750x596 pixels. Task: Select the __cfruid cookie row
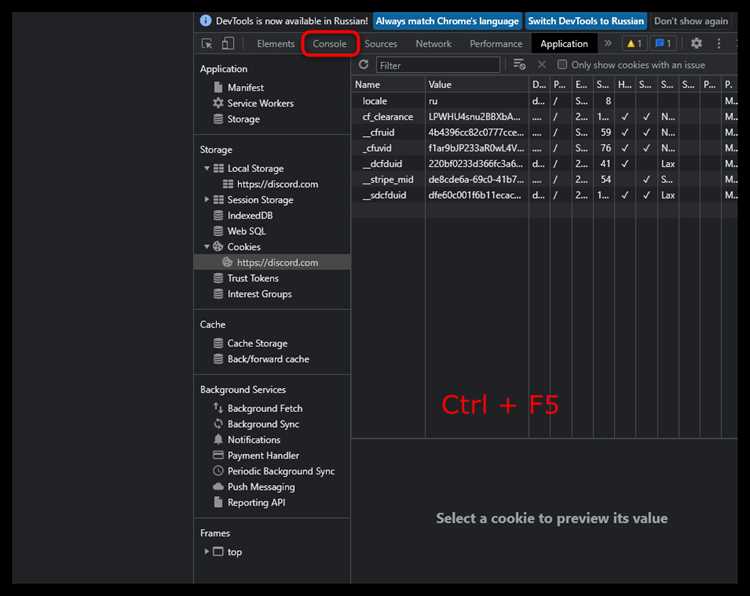[544, 132]
